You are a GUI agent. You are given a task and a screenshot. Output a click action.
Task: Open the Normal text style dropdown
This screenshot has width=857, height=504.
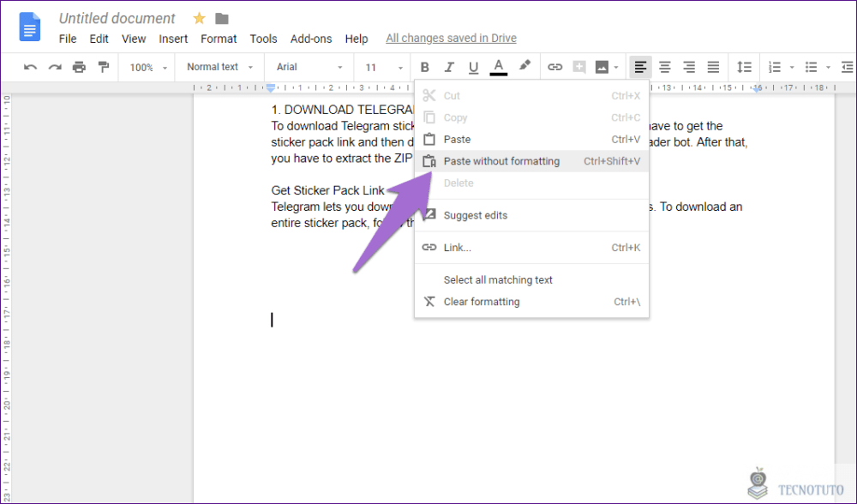pyautogui.click(x=219, y=67)
